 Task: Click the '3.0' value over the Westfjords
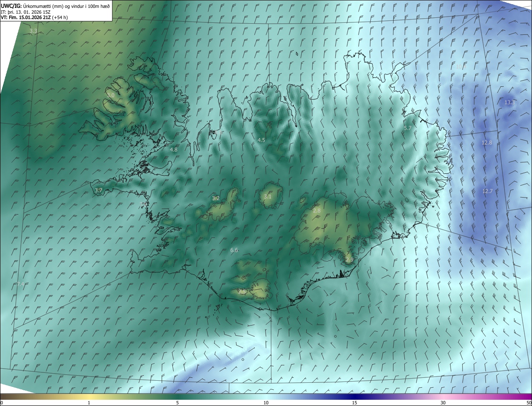click(x=111, y=95)
